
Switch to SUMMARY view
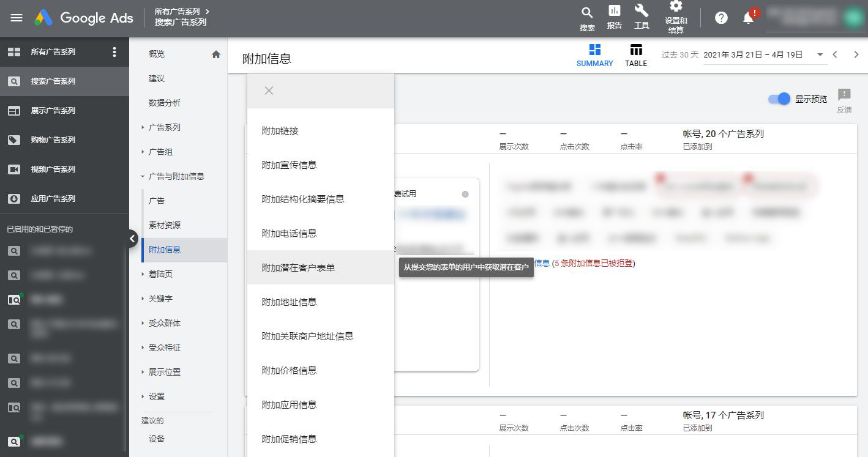click(x=594, y=55)
